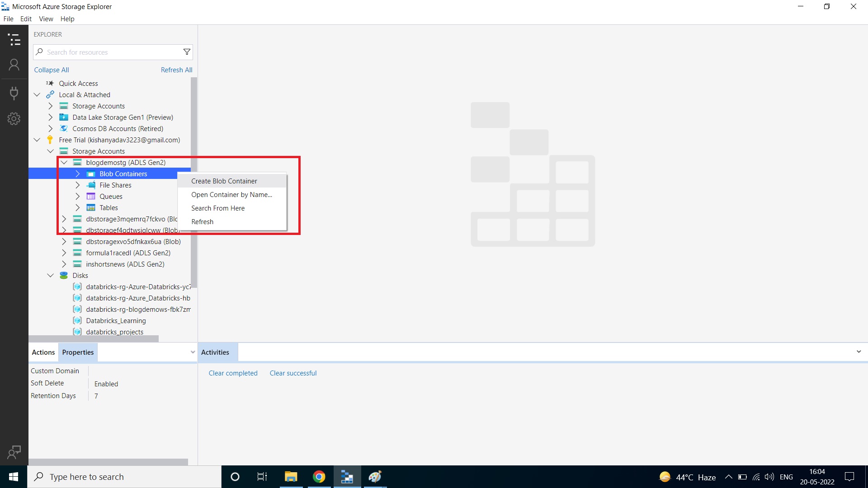Viewport: 868px width, 488px height.
Task: Select the inshortsnews (ADLS Gen2) account
Action: pyautogui.click(x=125, y=264)
